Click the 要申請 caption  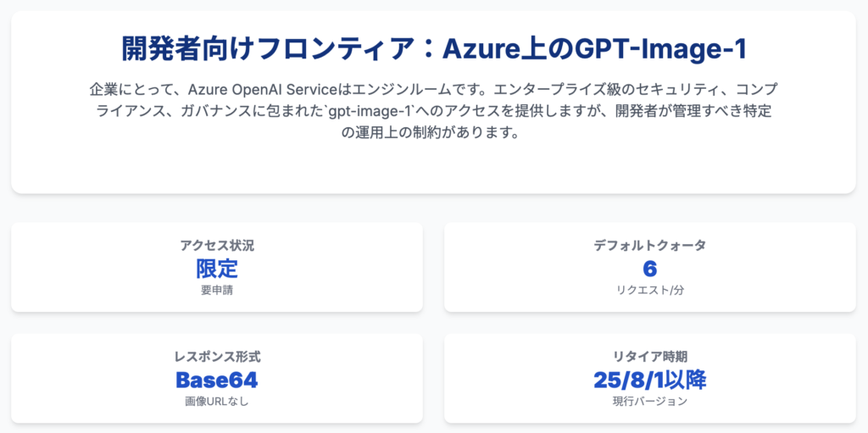coord(217,290)
